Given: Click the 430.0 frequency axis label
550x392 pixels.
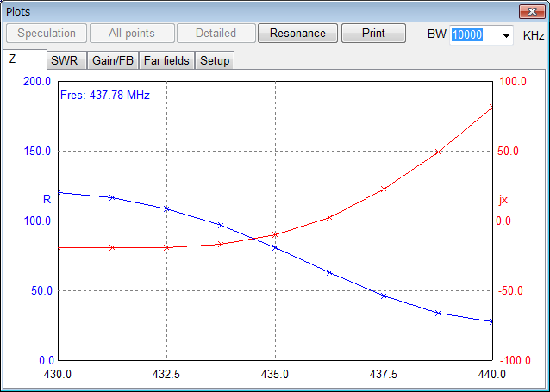Looking at the screenshot, I should [58, 374].
